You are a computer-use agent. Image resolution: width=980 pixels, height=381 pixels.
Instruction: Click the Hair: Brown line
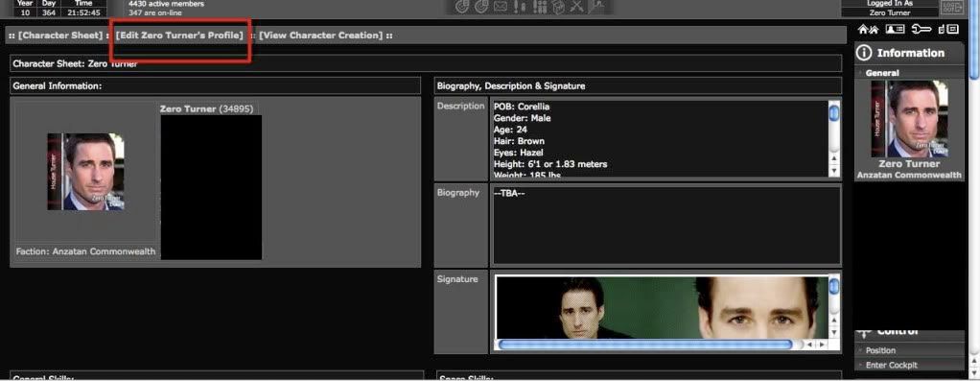coord(519,141)
